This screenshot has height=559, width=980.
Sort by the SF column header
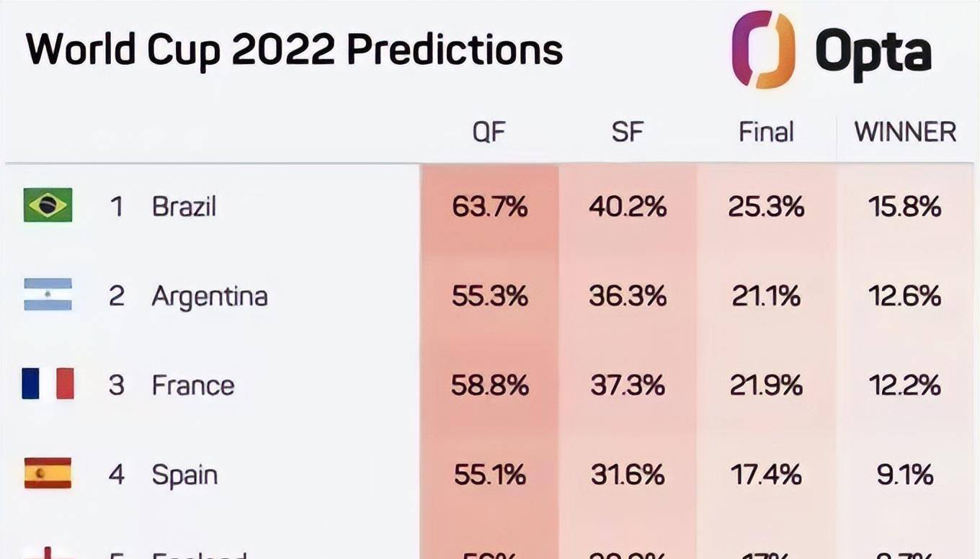(627, 132)
